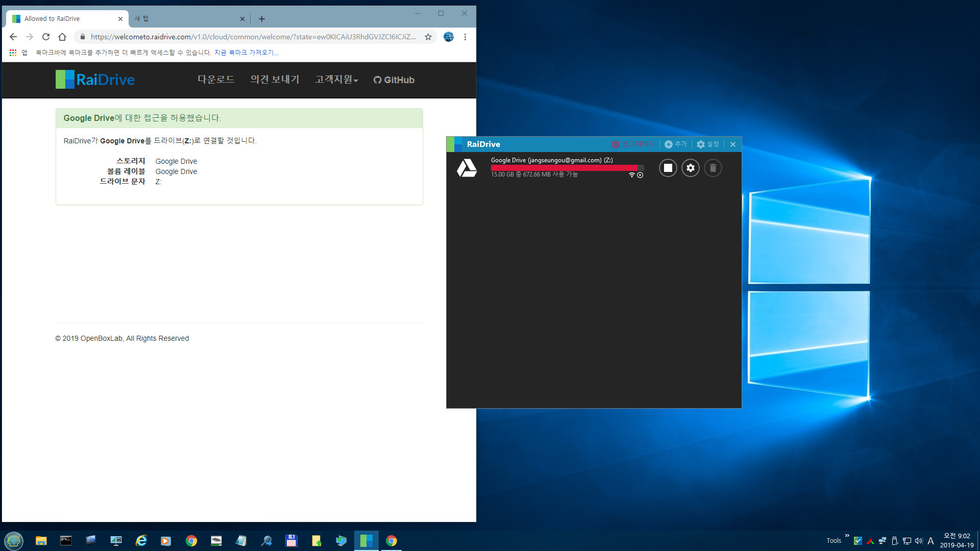The height and width of the screenshot is (551, 980).
Task: Close the 새 탭 browser tab
Action: (x=242, y=19)
